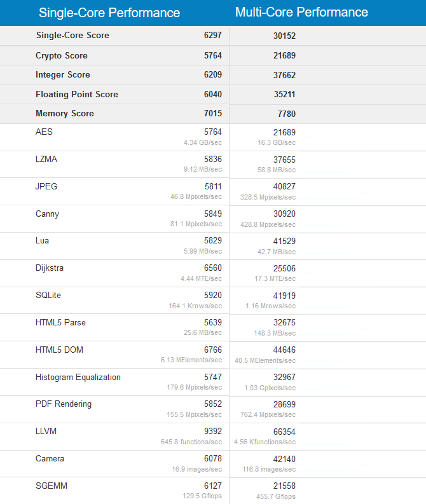Image resolution: width=426 pixels, height=504 pixels.
Task: Click the Crypto Score label
Action: pyautogui.click(x=62, y=55)
